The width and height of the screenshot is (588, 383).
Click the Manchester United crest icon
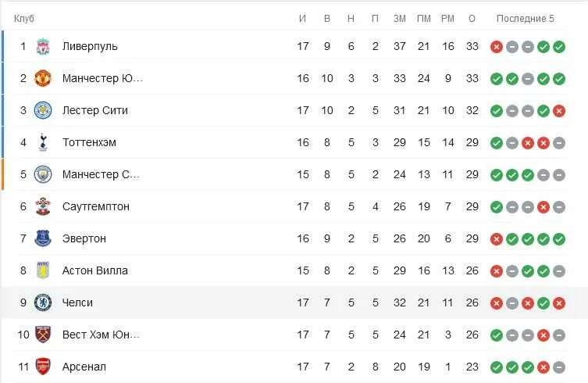(x=43, y=78)
